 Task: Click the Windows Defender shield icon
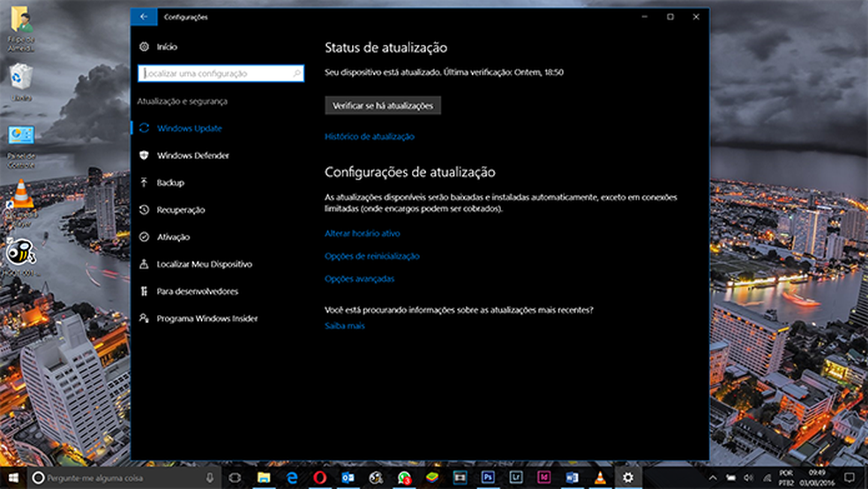pos(144,155)
